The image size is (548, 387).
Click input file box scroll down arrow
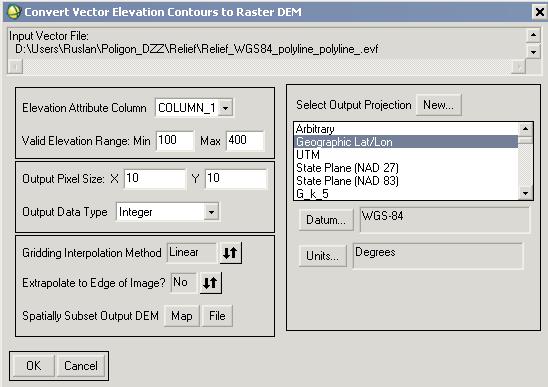[x=533, y=52]
